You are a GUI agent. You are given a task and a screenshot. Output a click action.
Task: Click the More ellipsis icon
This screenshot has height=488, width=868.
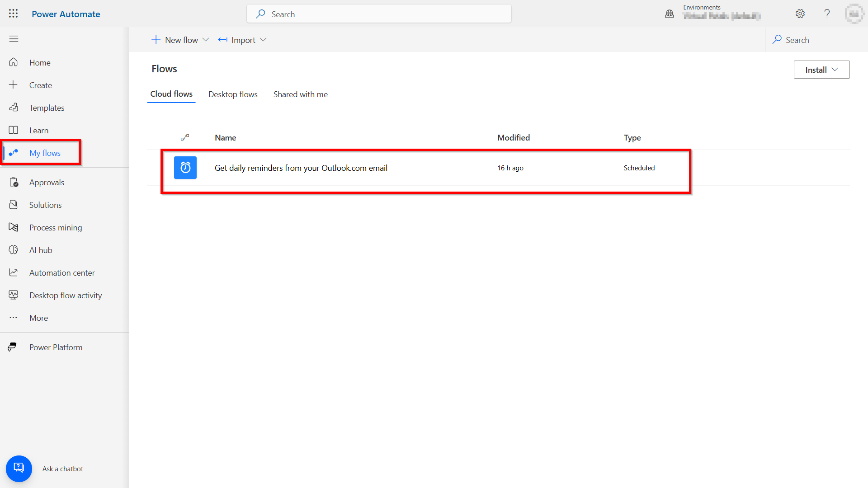click(x=14, y=318)
